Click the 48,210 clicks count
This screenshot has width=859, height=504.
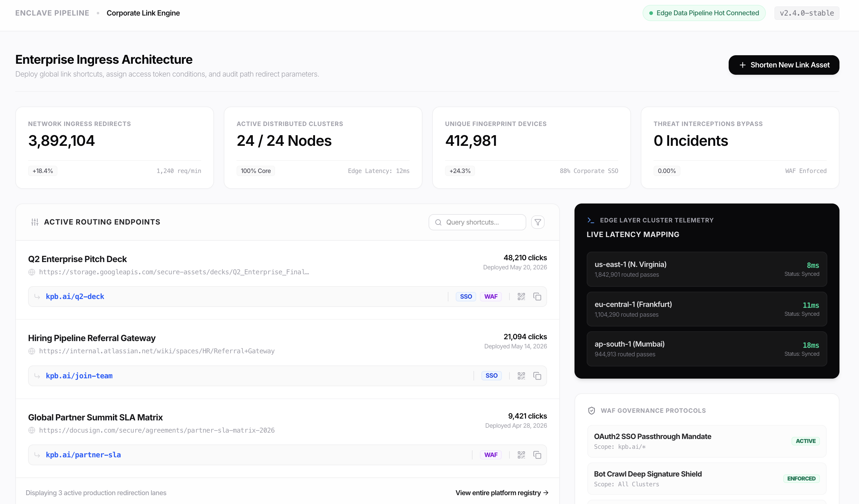tap(525, 257)
